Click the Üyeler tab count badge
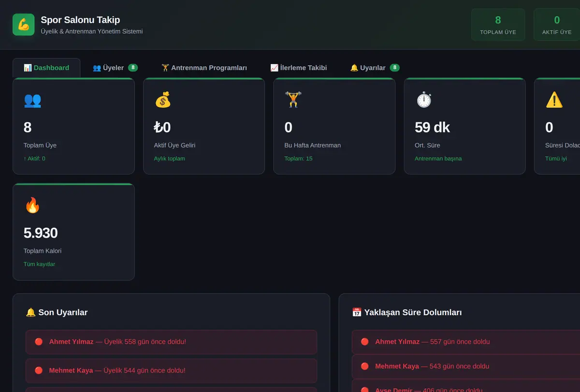 [x=133, y=68]
